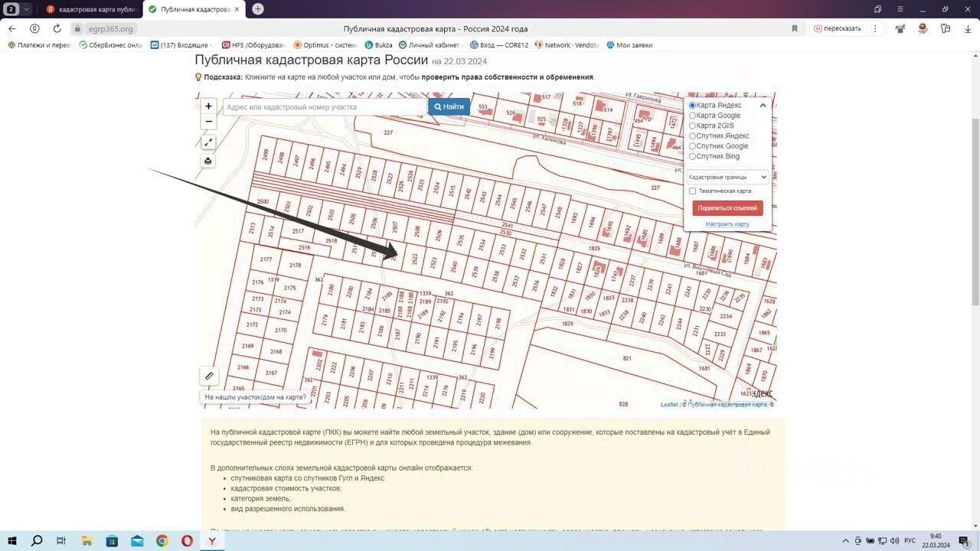This screenshot has width=980, height=551.
Task: Collapse the map layers panel chevron
Action: 763,106
